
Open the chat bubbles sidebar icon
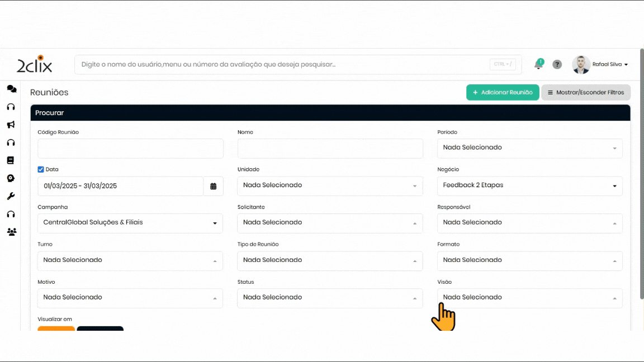tap(11, 89)
